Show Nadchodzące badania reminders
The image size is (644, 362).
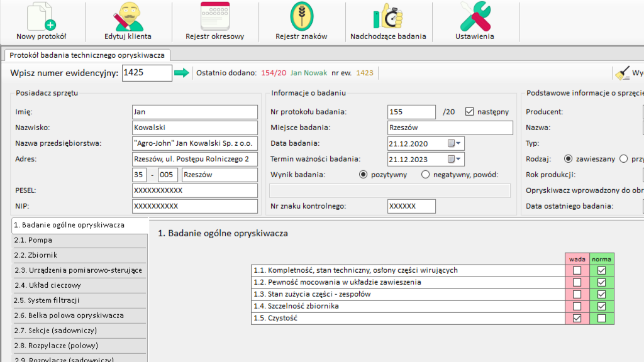(x=388, y=18)
